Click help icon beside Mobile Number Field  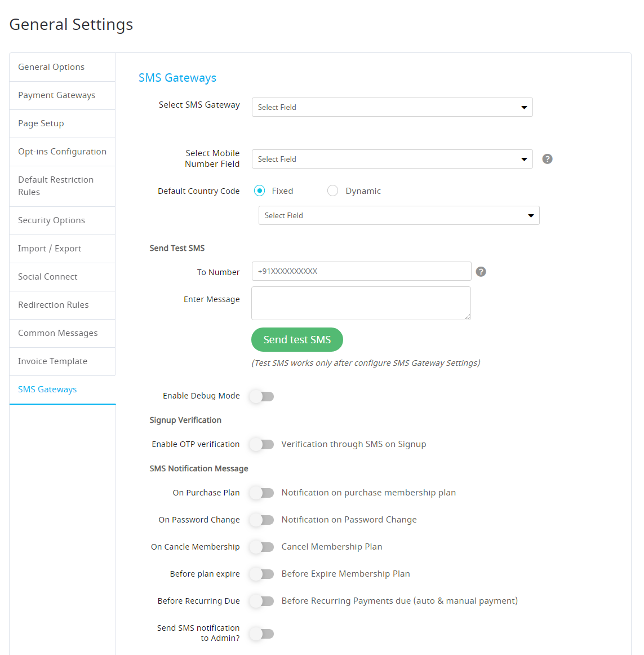coord(547,159)
